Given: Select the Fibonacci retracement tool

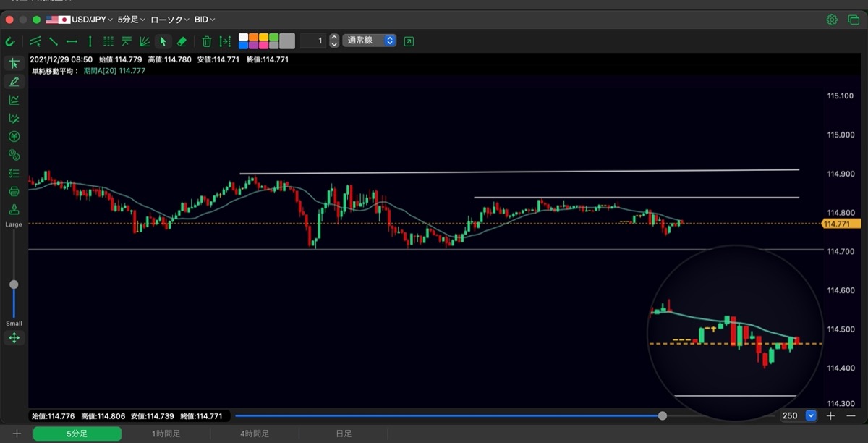Looking at the screenshot, I should (127, 41).
